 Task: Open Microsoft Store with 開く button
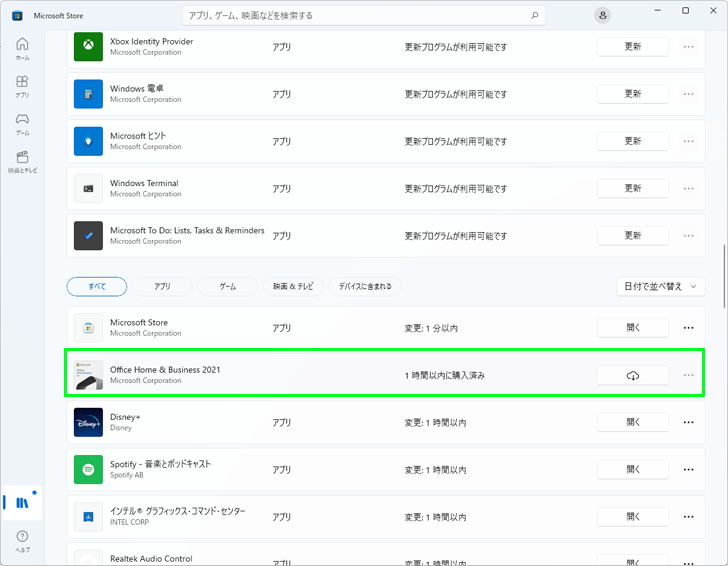click(633, 328)
